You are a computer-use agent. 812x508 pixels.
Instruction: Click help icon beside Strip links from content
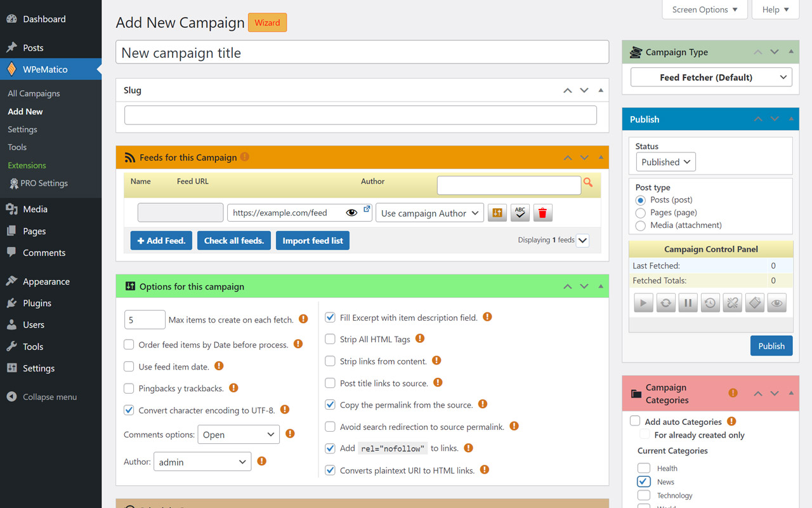(x=436, y=360)
